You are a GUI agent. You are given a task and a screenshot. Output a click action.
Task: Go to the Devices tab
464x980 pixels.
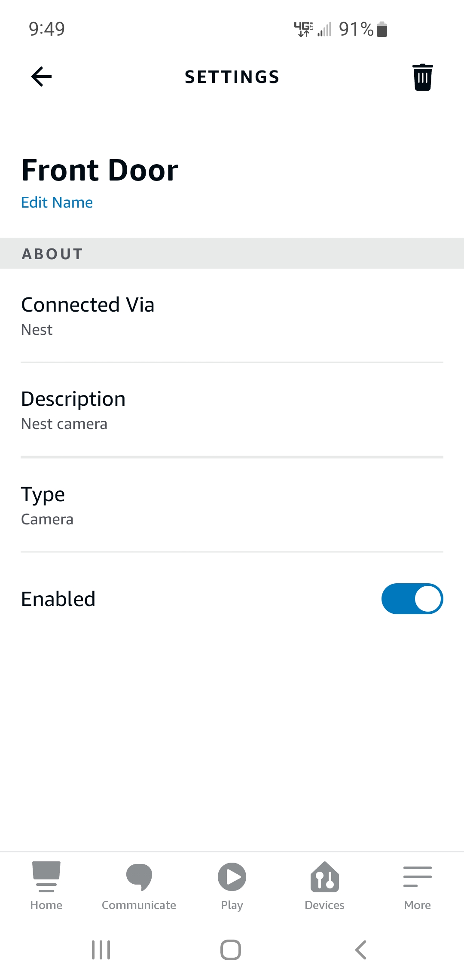click(325, 885)
